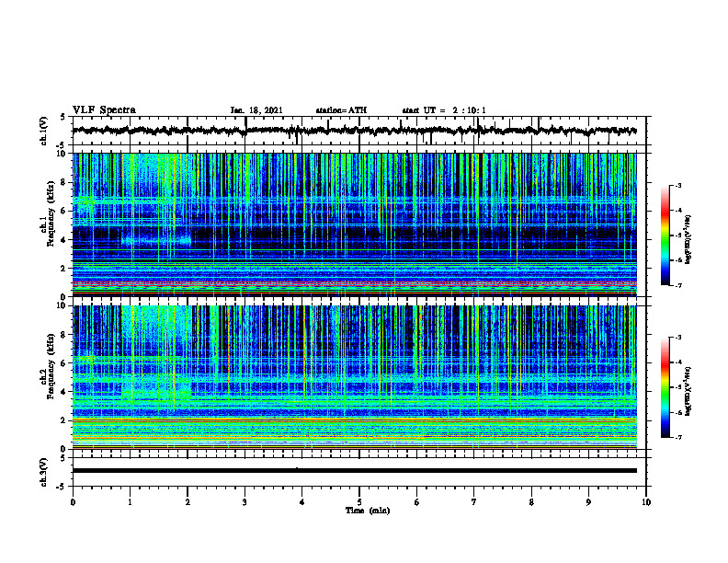Click the "6" kHz tick on ch.2 axis
This screenshot has width=728, height=563.
[65, 363]
